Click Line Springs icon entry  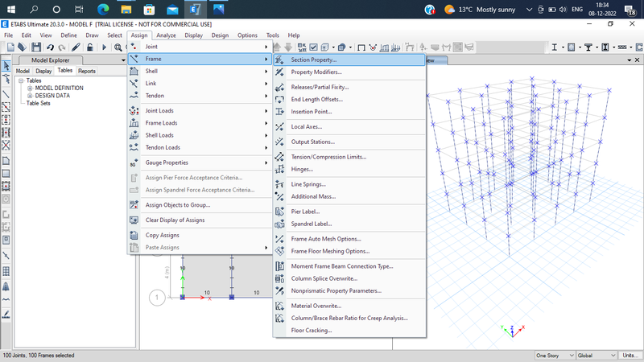tap(279, 184)
